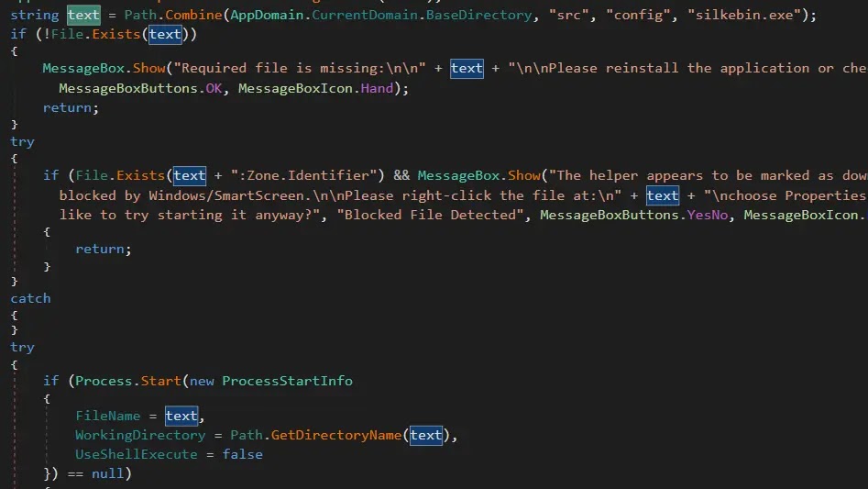Image resolution: width=868 pixels, height=489 pixels.
Task: Click text inside !File.Exists parentheses
Action: (x=165, y=34)
